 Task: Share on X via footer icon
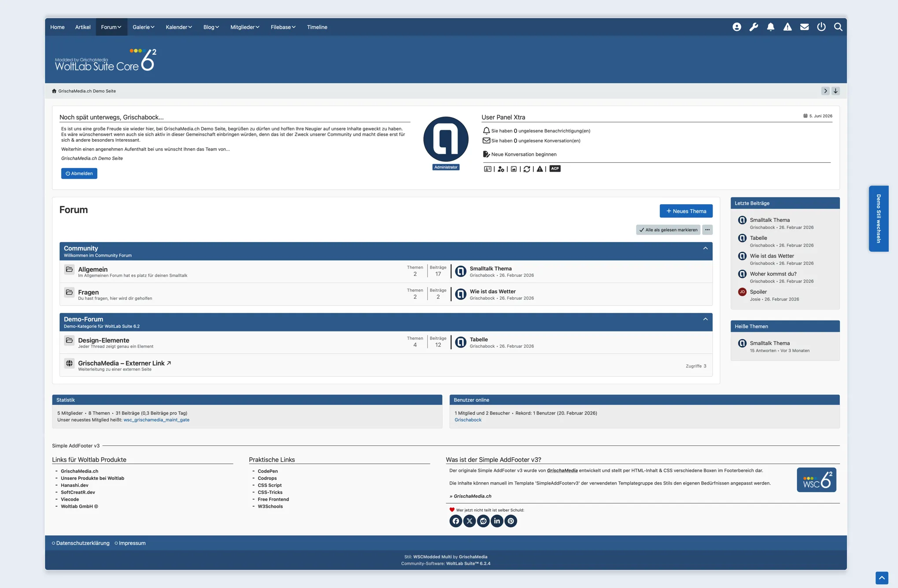(x=469, y=521)
